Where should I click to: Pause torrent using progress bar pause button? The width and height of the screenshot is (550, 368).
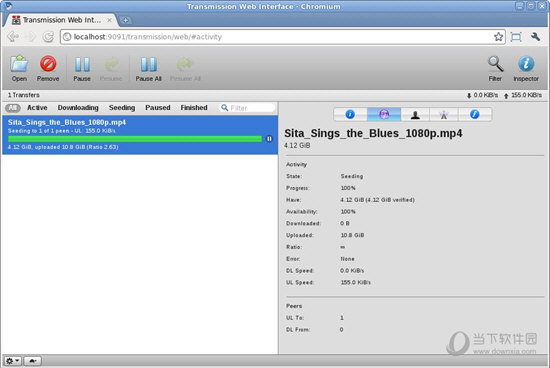(x=269, y=139)
